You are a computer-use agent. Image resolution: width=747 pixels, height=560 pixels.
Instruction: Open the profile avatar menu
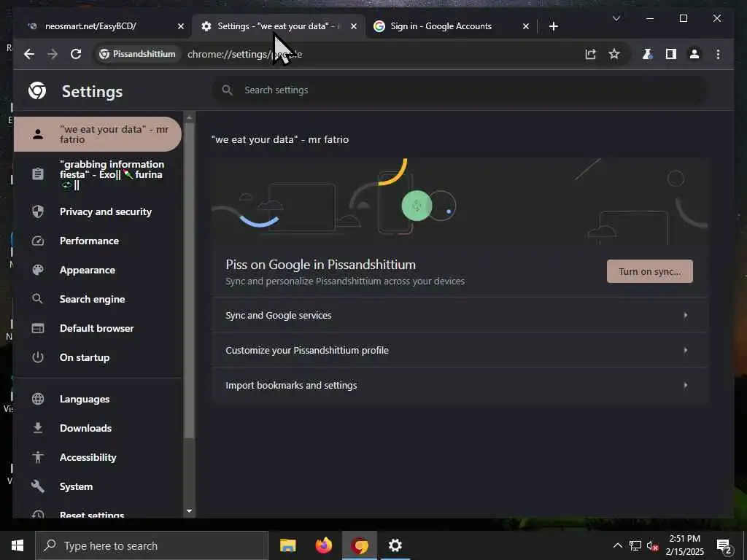[x=694, y=54]
